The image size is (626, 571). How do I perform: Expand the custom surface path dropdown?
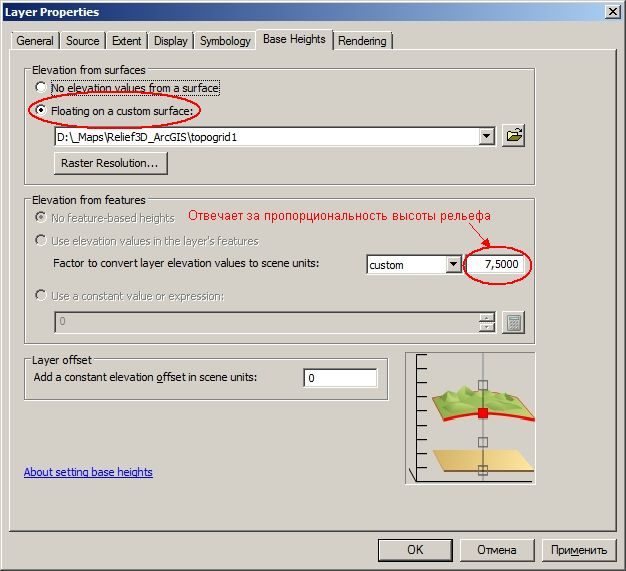(x=486, y=137)
